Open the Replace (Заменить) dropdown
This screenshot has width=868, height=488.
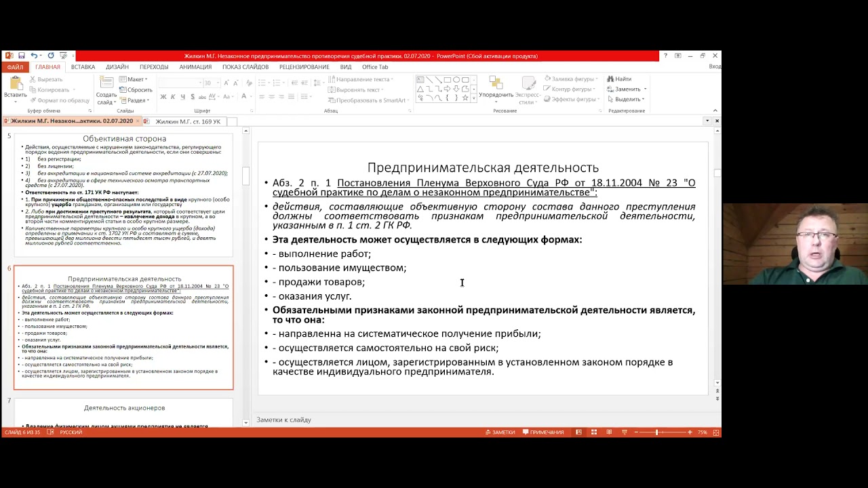click(627, 89)
